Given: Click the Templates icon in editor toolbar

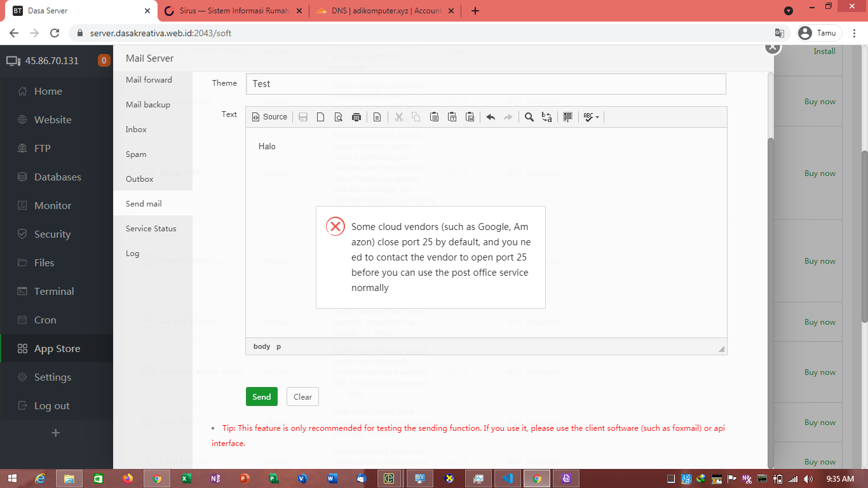Looking at the screenshot, I should 377,117.
